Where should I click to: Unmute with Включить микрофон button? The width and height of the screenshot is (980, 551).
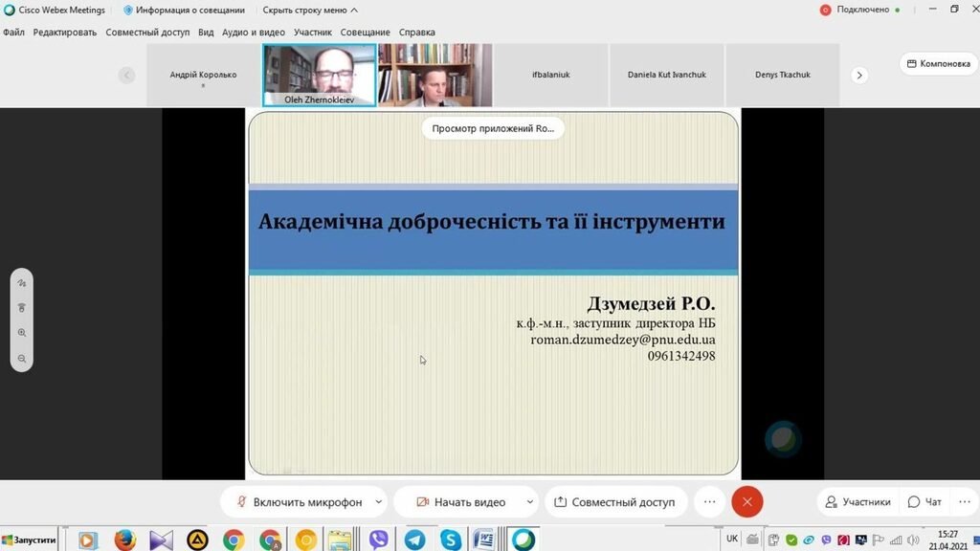pos(299,502)
